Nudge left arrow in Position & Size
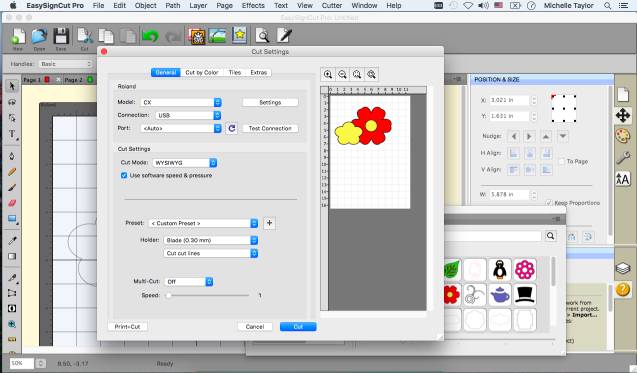Screen dimensions: 637x373 pyautogui.click(x=514, y=136)
